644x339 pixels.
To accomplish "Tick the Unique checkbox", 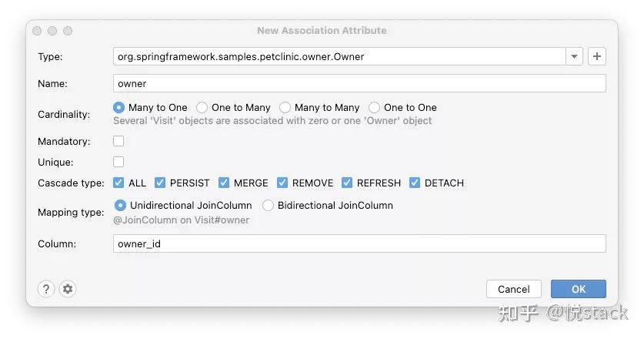I will coord(118,162).
